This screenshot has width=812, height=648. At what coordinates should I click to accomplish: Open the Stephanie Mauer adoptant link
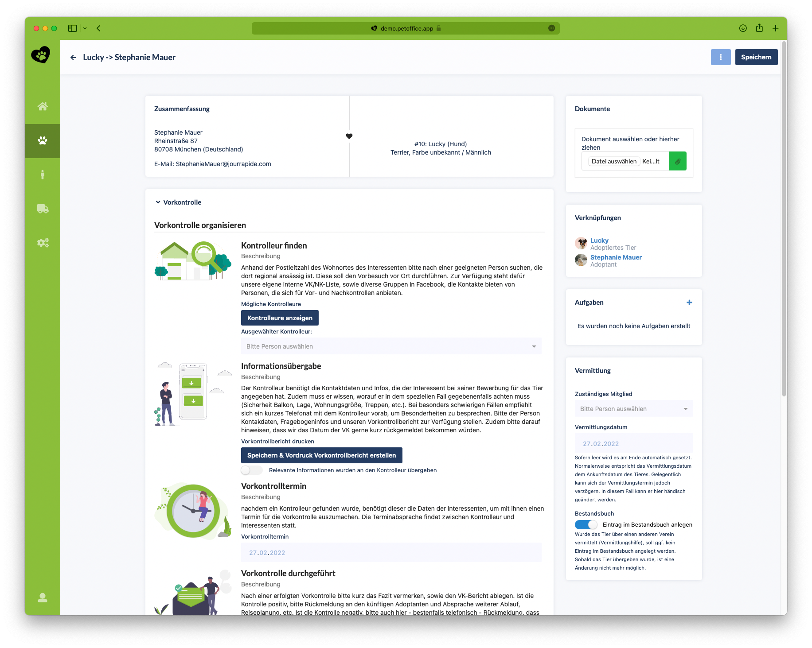[x=616, y=257]
